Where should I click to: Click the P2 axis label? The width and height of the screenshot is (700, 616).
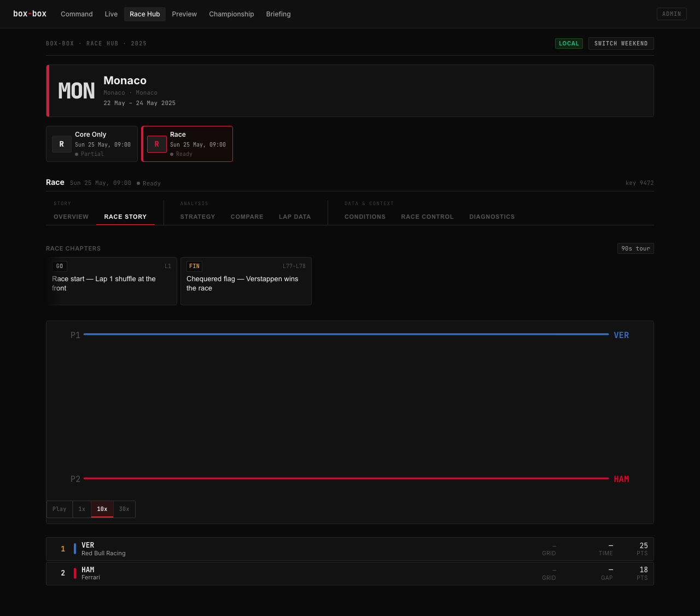pos(75,479)
